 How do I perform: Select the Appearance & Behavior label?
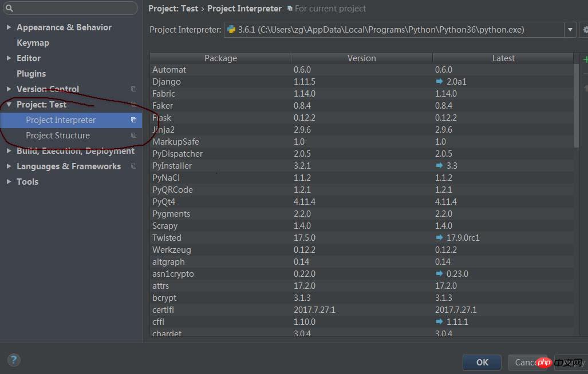click(64, 27)
